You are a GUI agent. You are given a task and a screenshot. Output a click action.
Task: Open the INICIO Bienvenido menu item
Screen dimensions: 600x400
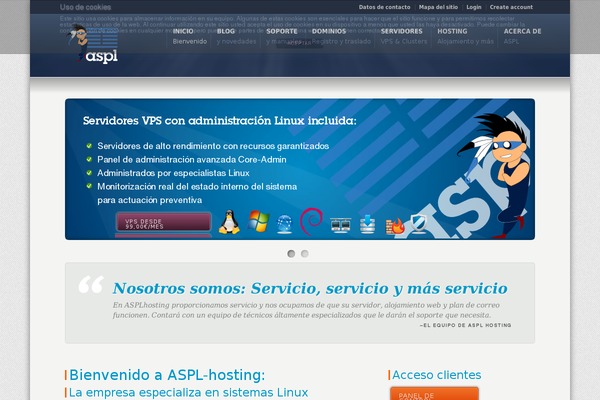pos(189,36)
